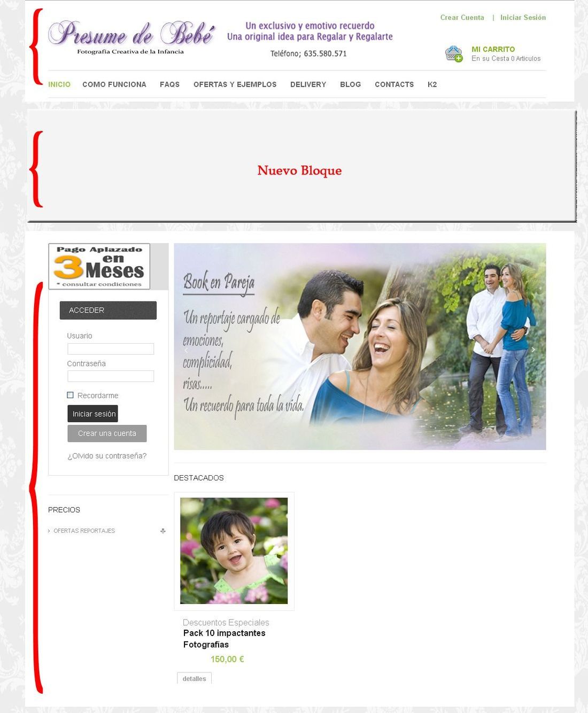Screen dimensions: 588x713
Task: Open Pack 10 impactantes Fotografías title
Action: [225, 639]
